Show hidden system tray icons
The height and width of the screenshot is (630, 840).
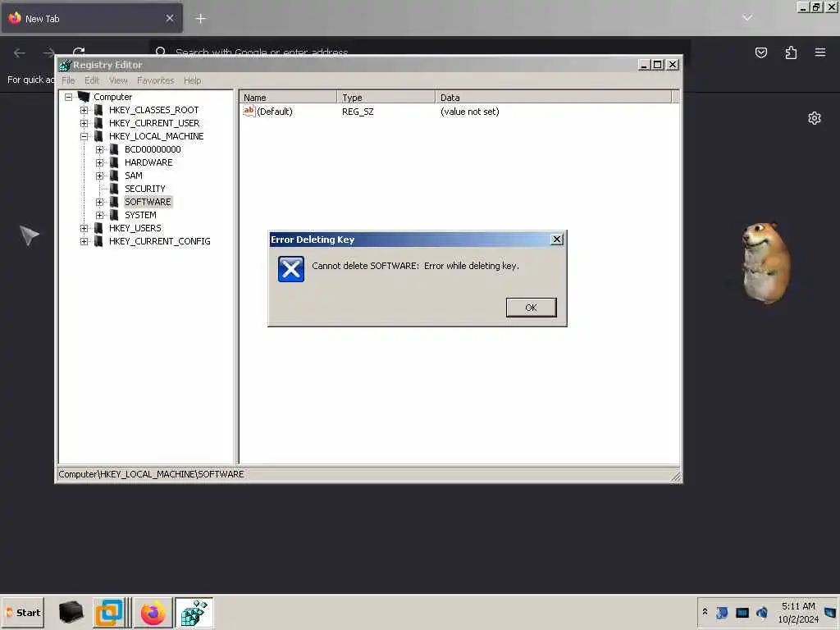coord(705,611)
